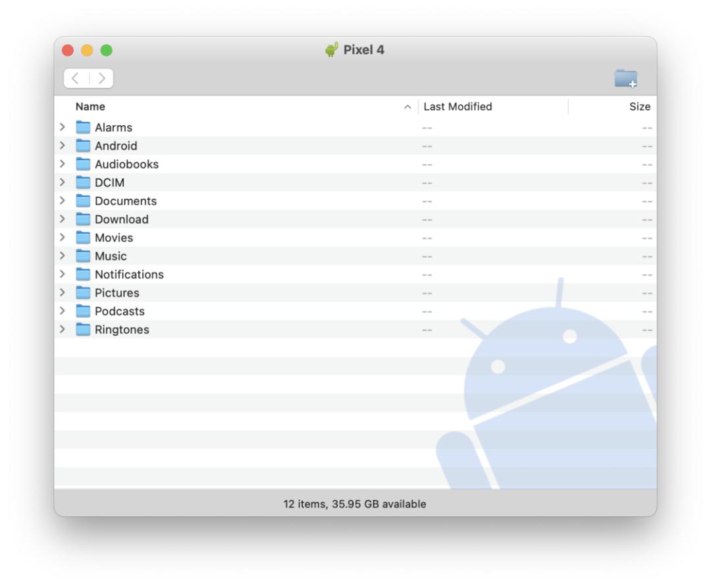
Task: Expand the Pictures folder
Action: (x=63, y=292)
